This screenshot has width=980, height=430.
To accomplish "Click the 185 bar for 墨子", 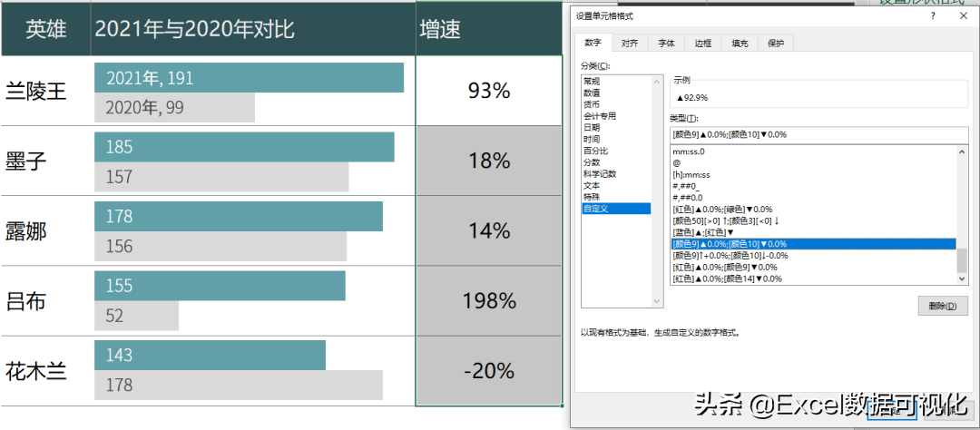I will coord(244,147).
